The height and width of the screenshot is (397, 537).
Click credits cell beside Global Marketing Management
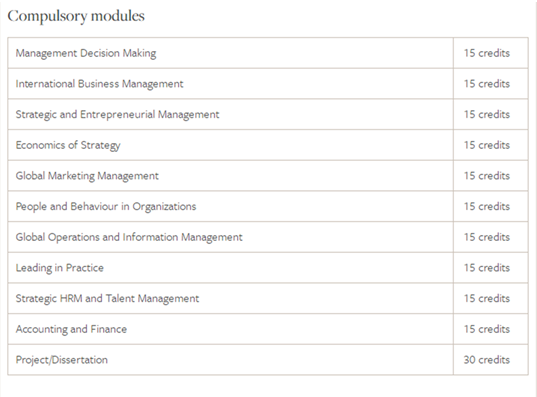[491, 176]
